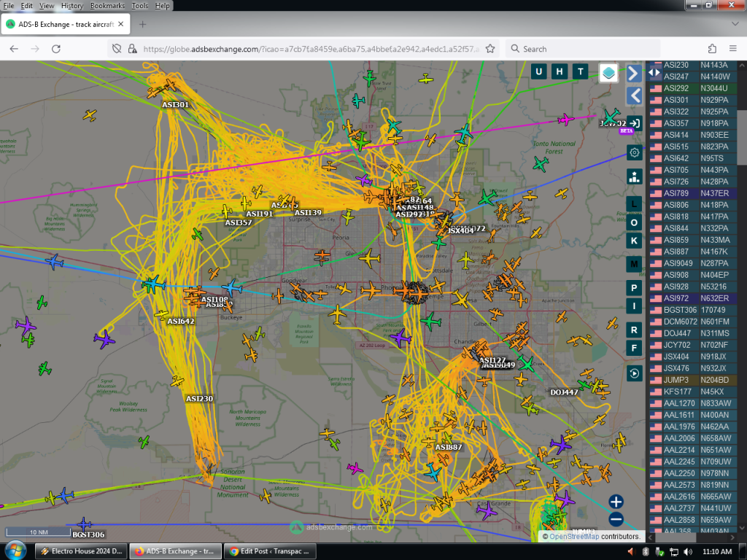Open the list all tabs dropdown

735,24
